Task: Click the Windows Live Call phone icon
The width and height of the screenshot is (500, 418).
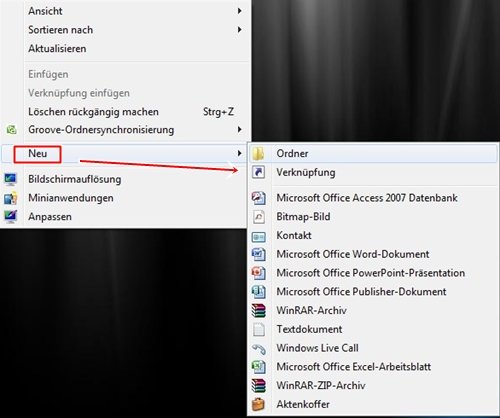Action: point(258,348)
